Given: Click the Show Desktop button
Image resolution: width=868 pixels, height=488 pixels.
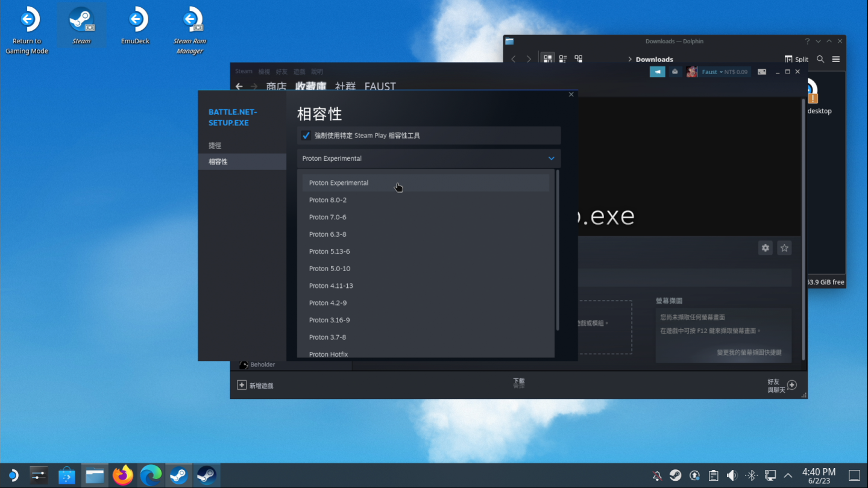Looking at the screenshot, I should [x=854, y=476].
